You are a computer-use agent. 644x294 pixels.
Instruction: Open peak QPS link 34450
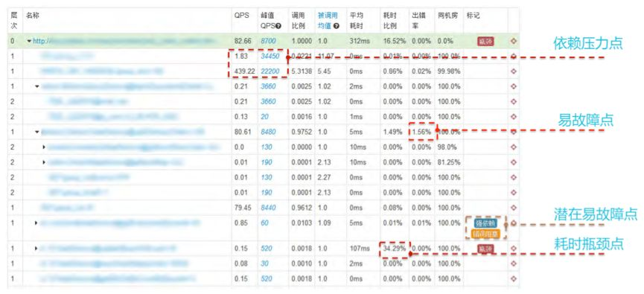coord(270,57)
